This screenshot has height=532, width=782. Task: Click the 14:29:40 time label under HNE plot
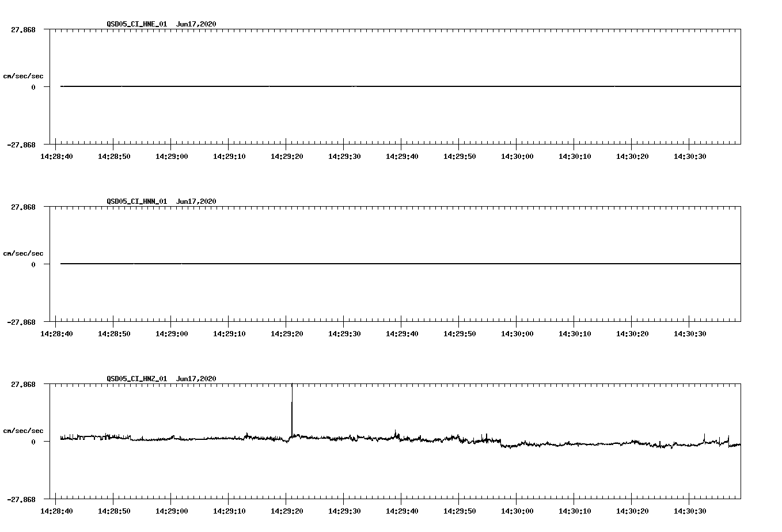point(402,157)
